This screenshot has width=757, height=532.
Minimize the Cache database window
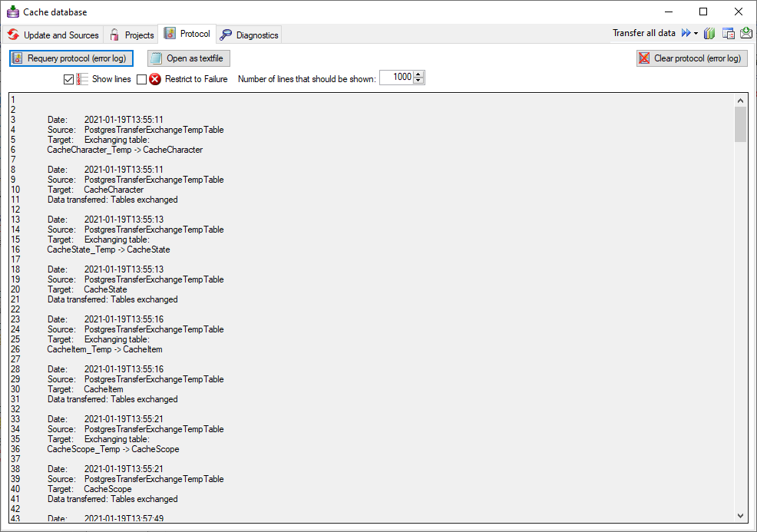coord(669,12)
